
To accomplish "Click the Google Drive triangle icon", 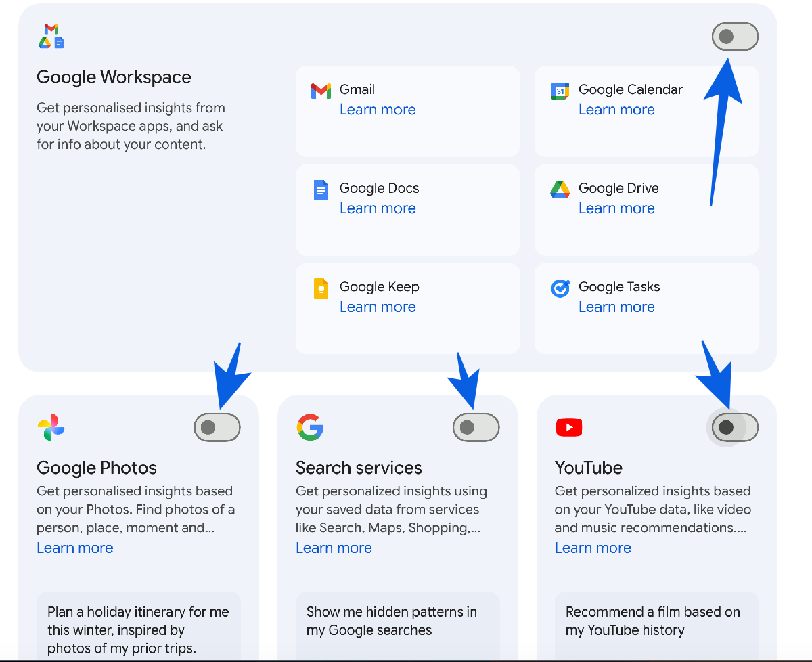I will [560, 190].
